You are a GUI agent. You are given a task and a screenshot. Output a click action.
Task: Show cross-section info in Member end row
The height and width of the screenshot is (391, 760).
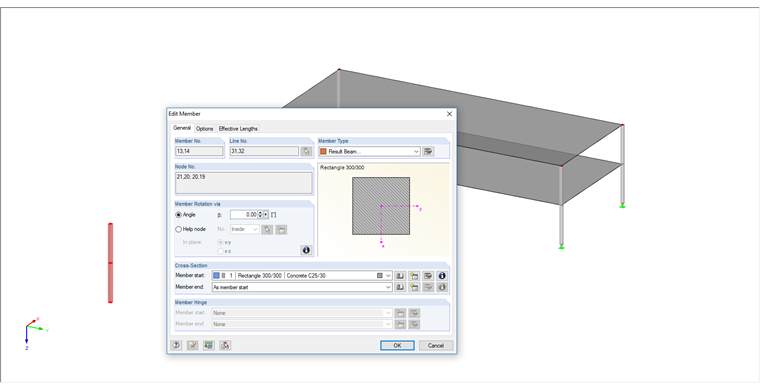tap(442, 287)
